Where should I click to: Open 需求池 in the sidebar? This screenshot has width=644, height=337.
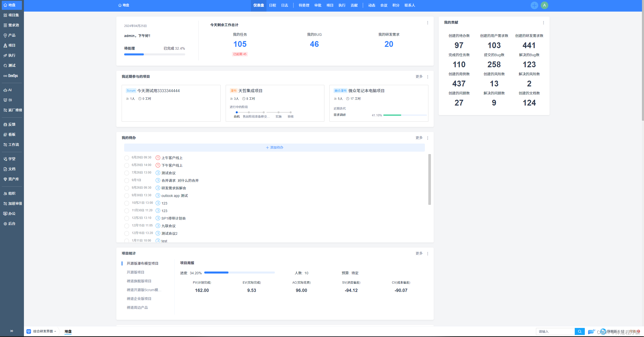click(12, 25)
